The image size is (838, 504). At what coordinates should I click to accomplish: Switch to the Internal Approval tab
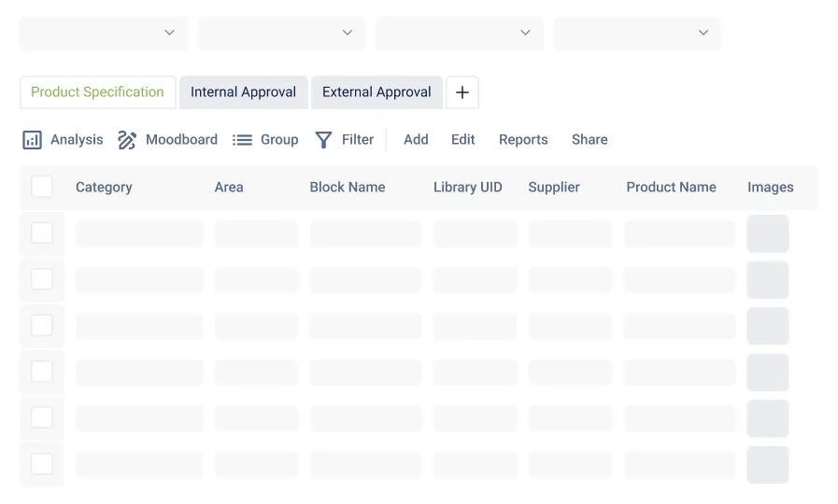[243, 92]
